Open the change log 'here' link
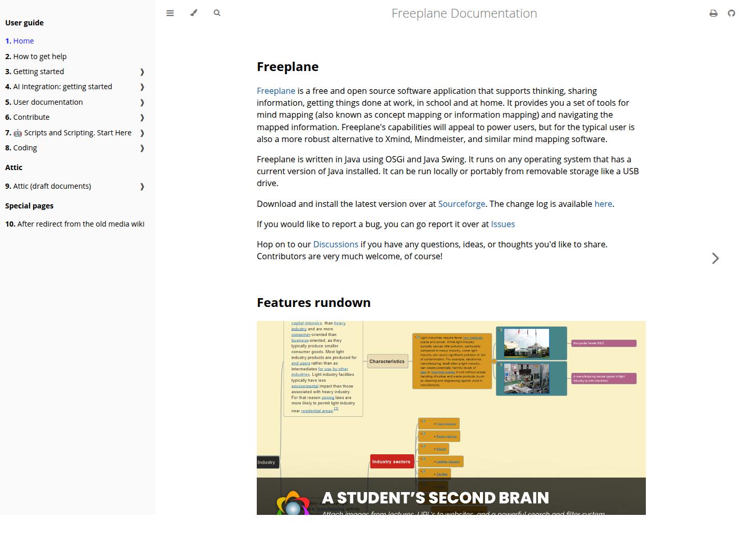This screenshot has height=560, width=747. [603, 204]
